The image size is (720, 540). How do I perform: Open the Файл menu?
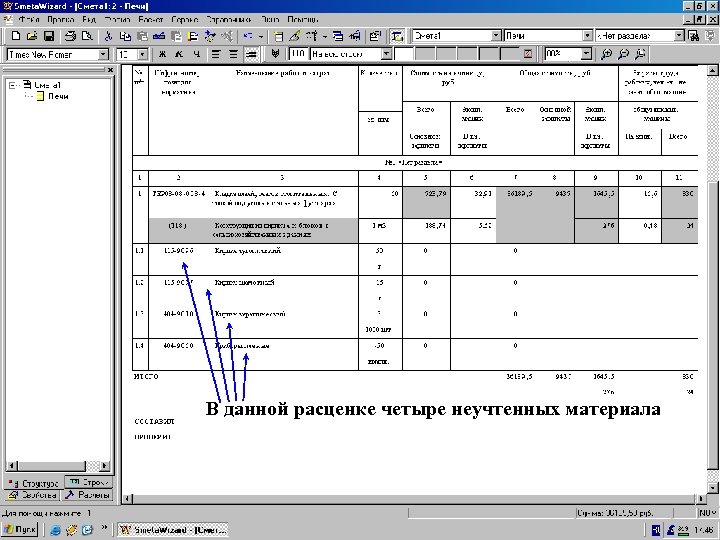click(28, 20)
